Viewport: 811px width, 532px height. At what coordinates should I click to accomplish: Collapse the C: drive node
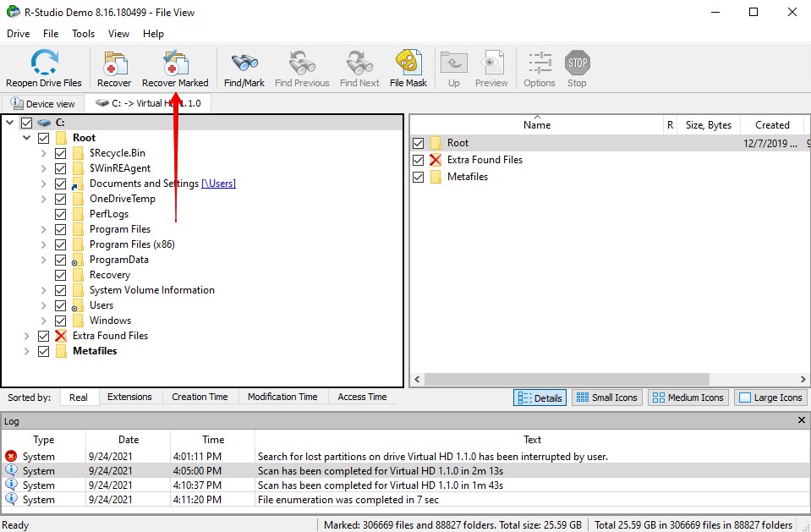pos(10,123)
